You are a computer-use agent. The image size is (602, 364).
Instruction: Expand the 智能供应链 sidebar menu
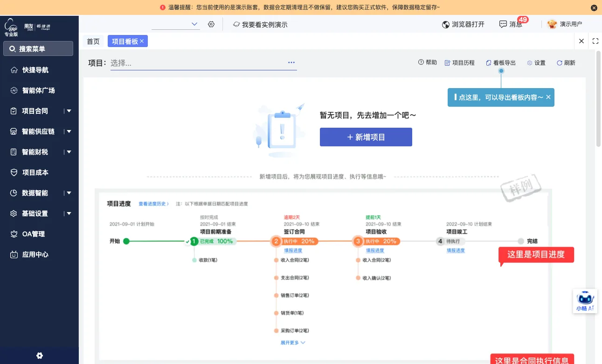coord(69,131)
